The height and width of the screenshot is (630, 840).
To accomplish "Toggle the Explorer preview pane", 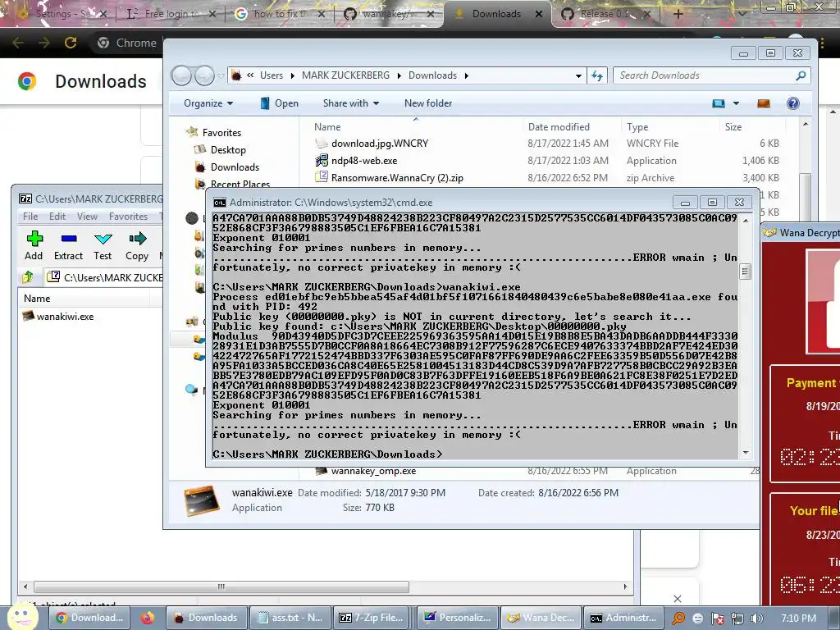I will (764, 103).
